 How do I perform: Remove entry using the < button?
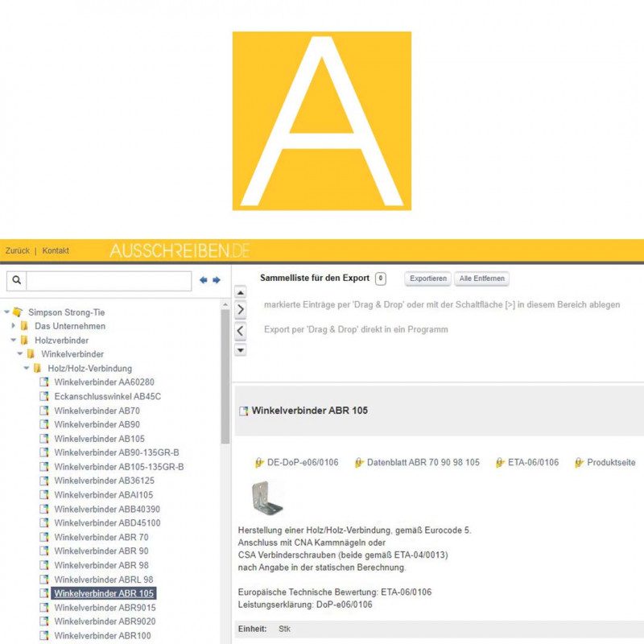tap(241, 331)
